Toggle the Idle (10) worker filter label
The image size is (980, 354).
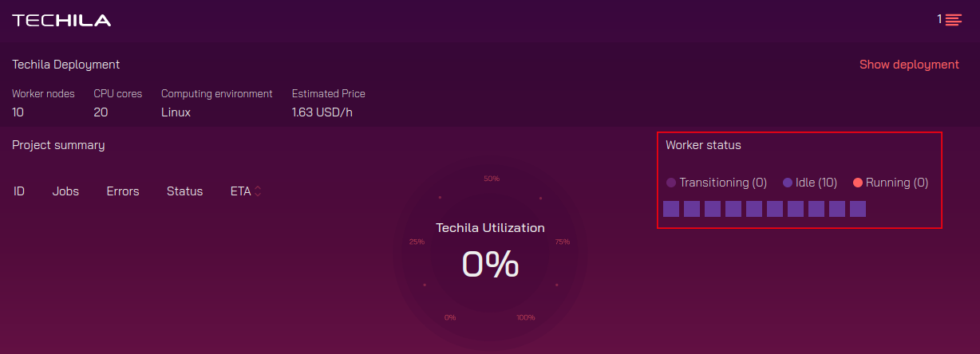click(x=816, y=183)
